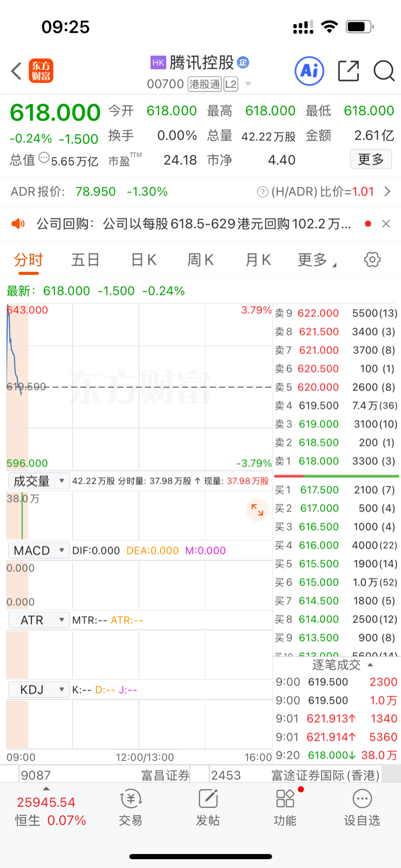The height and width of the screenshot is (868, 401).
Task: Tap the 港股通 badge
Action: coord(205,84)
